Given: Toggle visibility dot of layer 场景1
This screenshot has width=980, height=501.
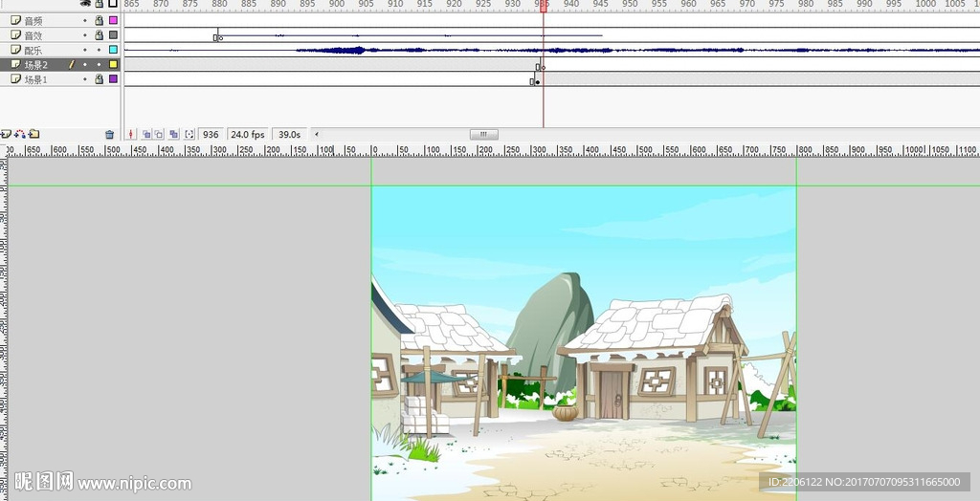Looking at the screenshot, I should click(x=85, y=78).
